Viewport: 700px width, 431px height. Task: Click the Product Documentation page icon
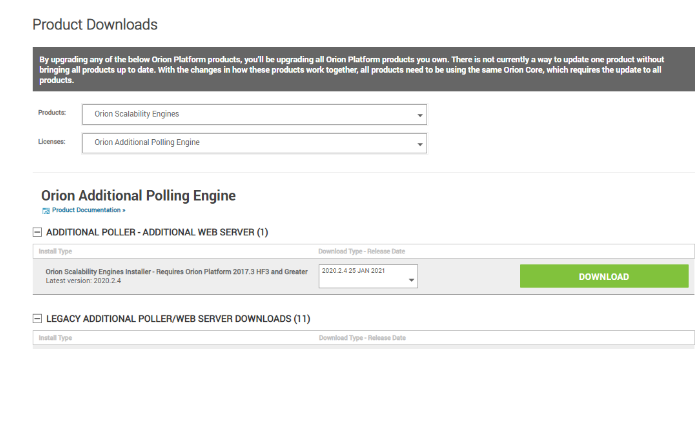tap(46, 211)
